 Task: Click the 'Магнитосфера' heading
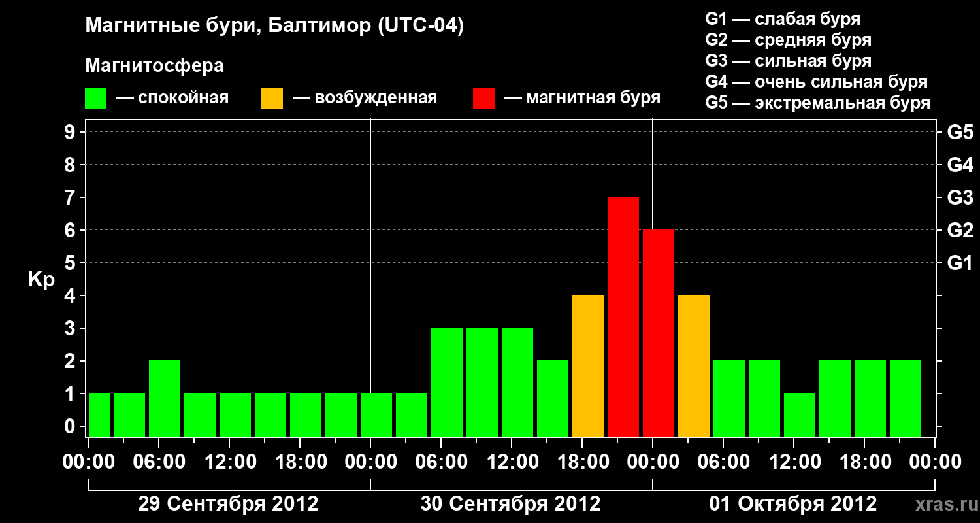(x=154, y=66)
